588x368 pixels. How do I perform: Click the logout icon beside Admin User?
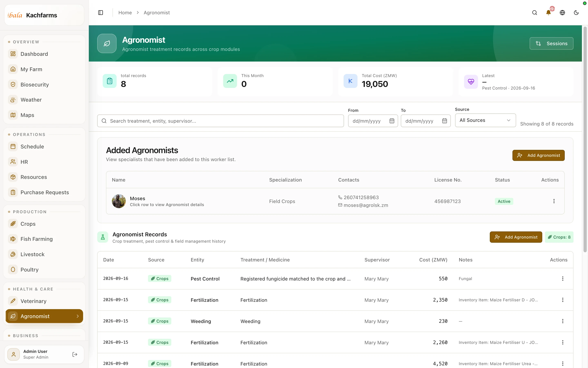point(75,354)
